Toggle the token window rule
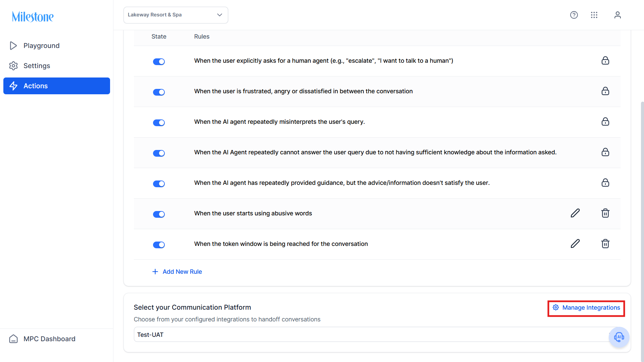644x362 pixels. pyautogui.click(x=159, y=245)
